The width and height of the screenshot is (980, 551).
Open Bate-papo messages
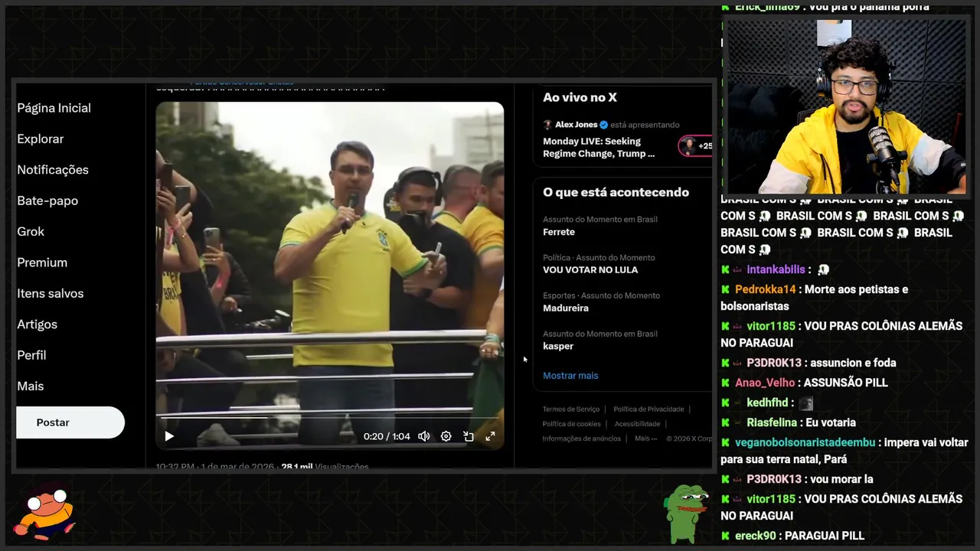click(x=47, y=201)
